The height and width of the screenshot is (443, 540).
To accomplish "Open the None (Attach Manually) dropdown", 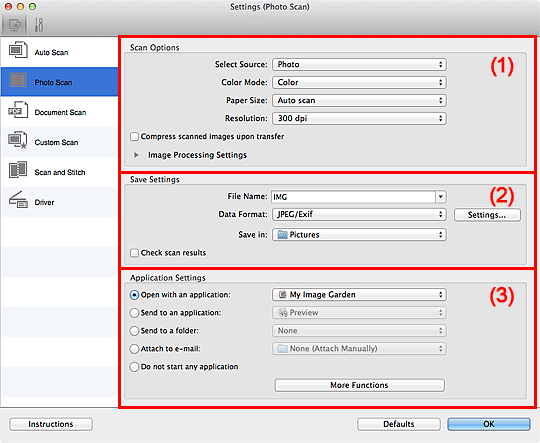I will (359, 348).
